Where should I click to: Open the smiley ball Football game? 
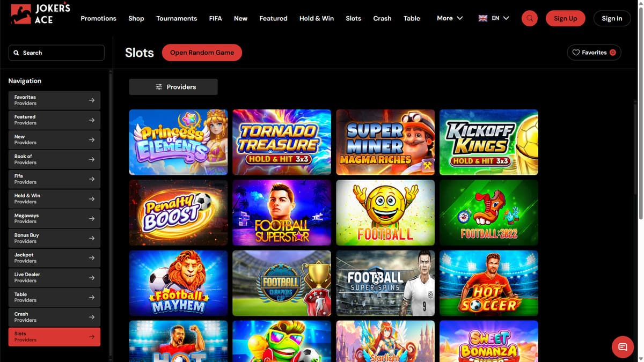coord(385,212)
